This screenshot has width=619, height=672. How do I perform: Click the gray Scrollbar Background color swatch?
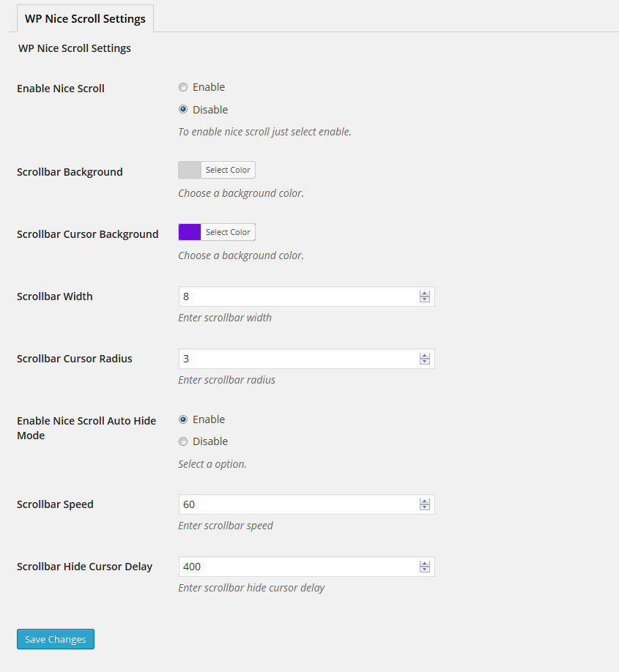click(190, 170)
